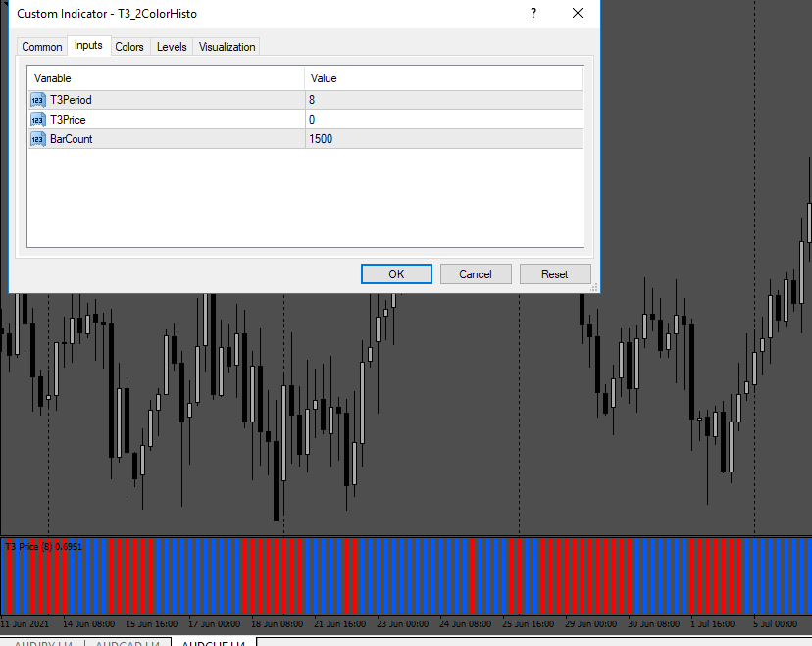Viewport: 812px width, 646px height.
Task: Edit the BarCount value 1500
Action: (444, 139)
